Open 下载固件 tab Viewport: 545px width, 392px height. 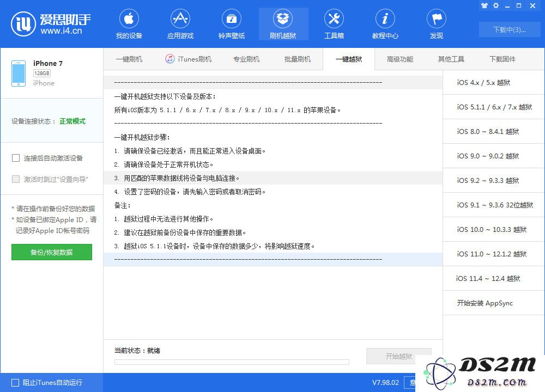[502, 59]
